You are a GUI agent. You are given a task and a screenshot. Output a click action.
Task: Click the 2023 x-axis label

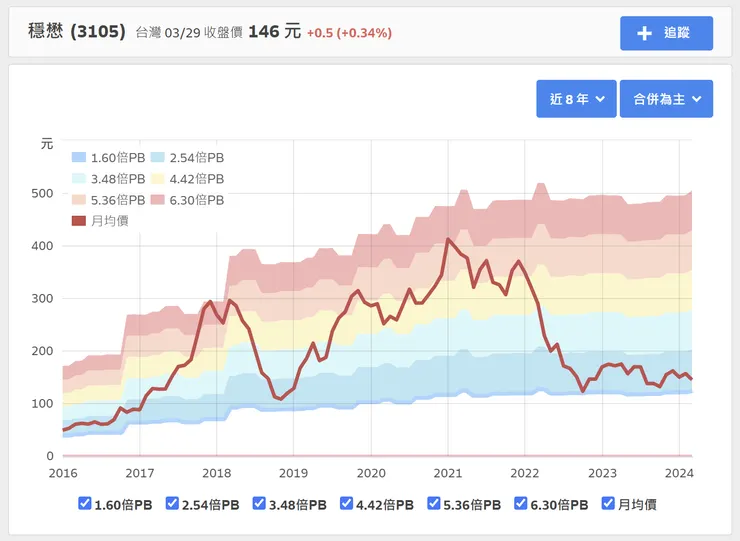coord(602,473)
